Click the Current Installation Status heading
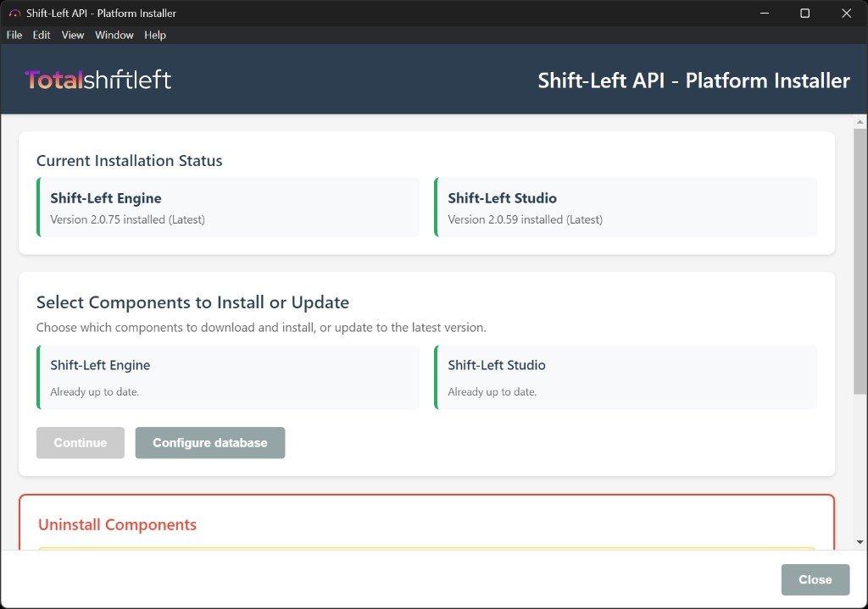The image size is (868, 609). [x=129, y=160]
